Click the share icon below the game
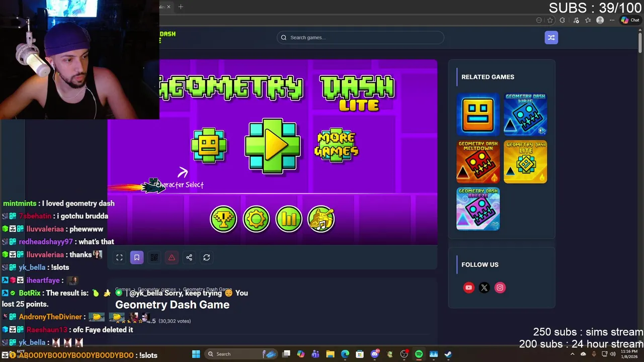This screenshot has height=362, width=644. (189, 257)
